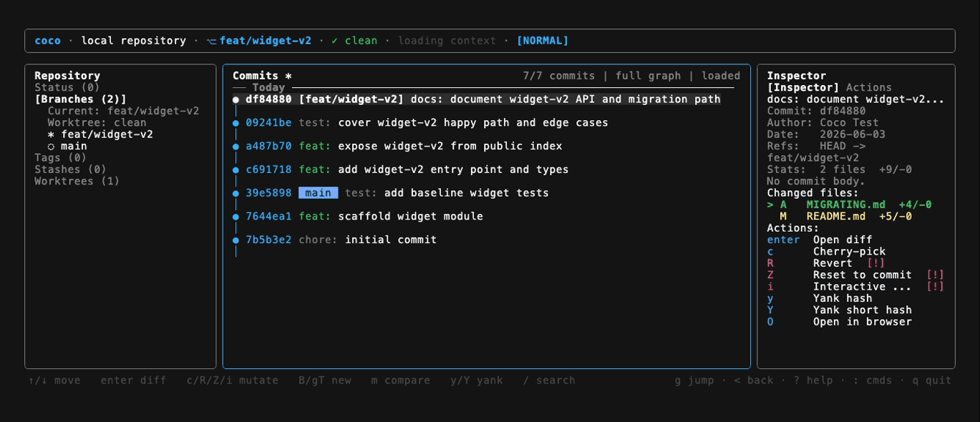Screen dimensions: 980x422
Task: Click the m compare hint in footer
Action: (x=400, y=381)
